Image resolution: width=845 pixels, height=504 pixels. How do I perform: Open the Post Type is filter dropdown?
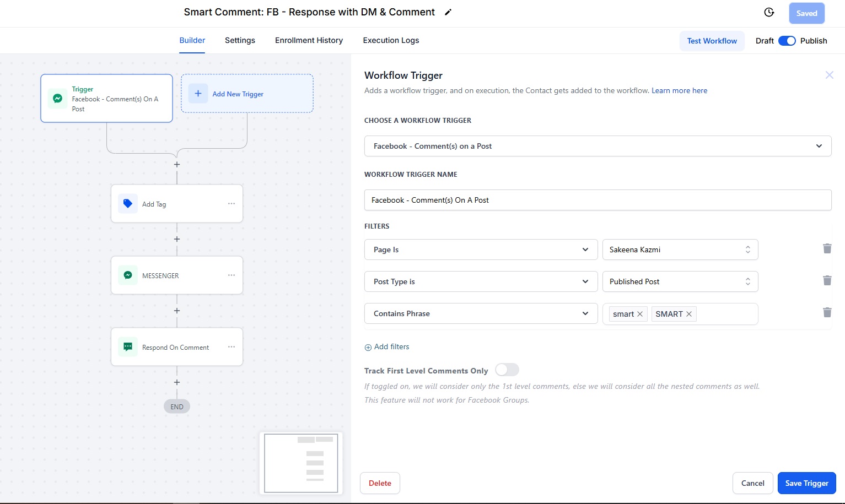pyautogui.click(x=481, y=281)
